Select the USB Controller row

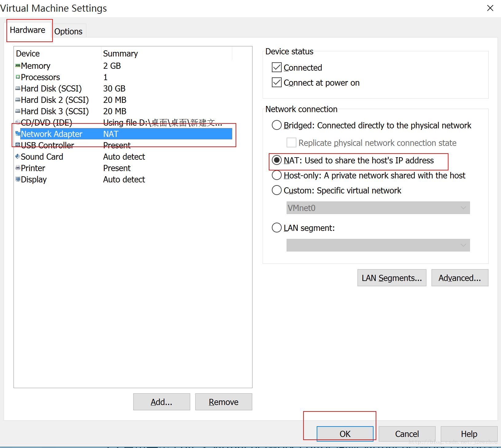(123, 145)
